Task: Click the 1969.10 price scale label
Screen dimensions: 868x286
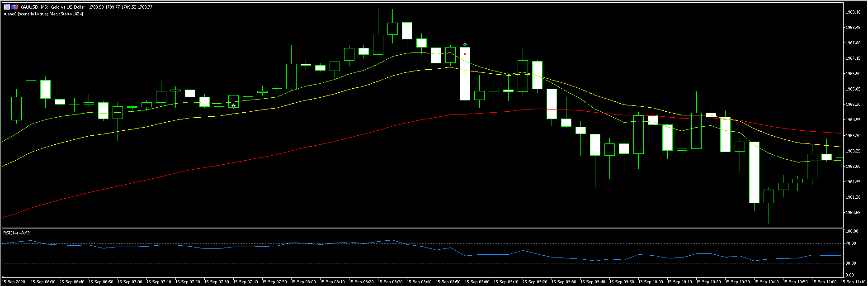Action: [x=853, y=12]
